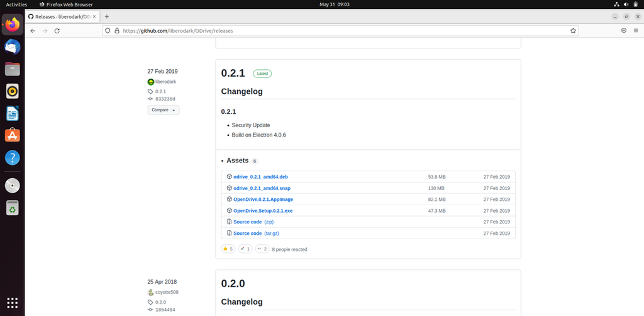Open the 0.2.0 release title link
The height and width of the screenshot is (316, 644).
point(233,283)
